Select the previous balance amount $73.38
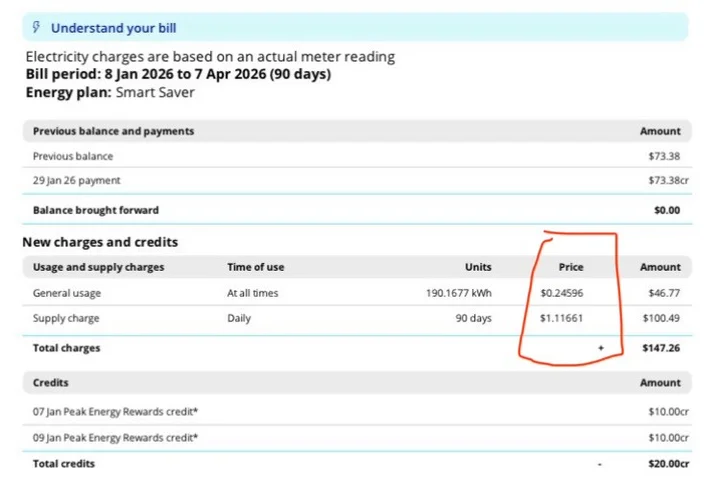720x504 pixels. 664,156
